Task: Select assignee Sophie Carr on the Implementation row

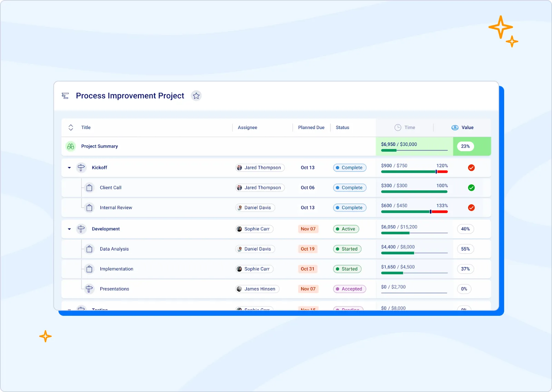Action: pyautogui.click(x=254, y=269)
